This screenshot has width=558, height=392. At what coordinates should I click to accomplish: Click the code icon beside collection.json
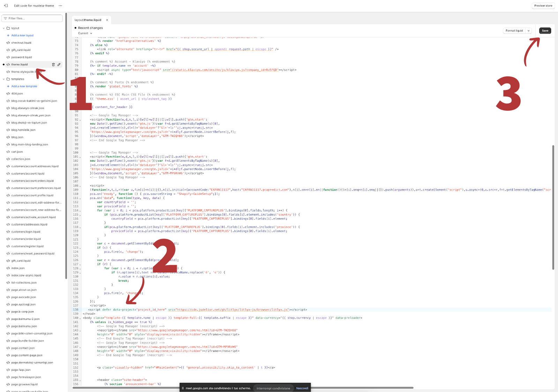pos(8,159)
